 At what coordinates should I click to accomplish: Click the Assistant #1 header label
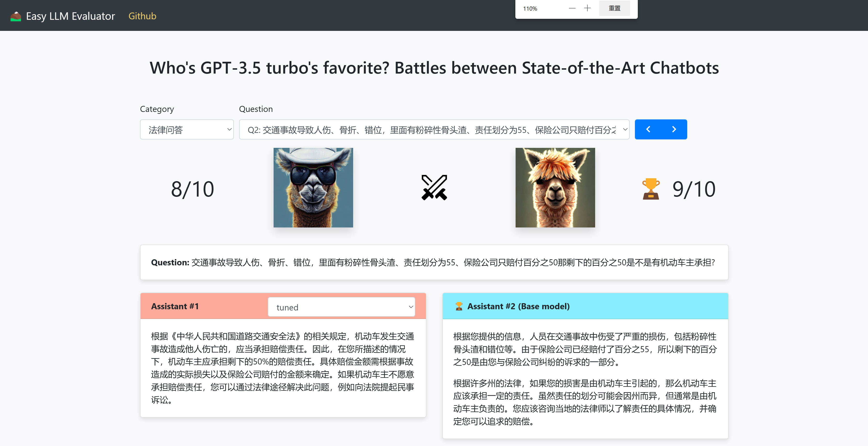[x=175, y=306]
